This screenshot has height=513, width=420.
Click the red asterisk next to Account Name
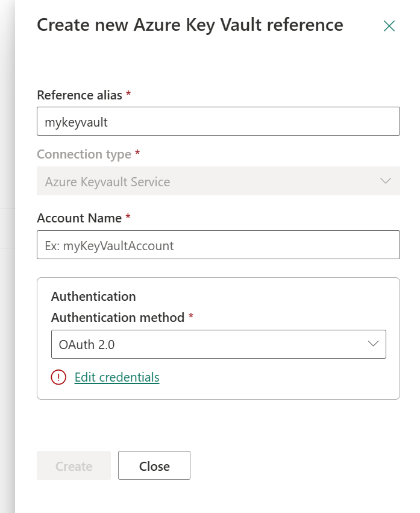pos(128,216)
